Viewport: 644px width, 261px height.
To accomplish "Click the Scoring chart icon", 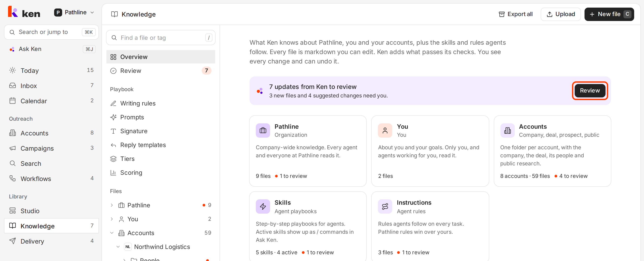I will tap(113, 173).
